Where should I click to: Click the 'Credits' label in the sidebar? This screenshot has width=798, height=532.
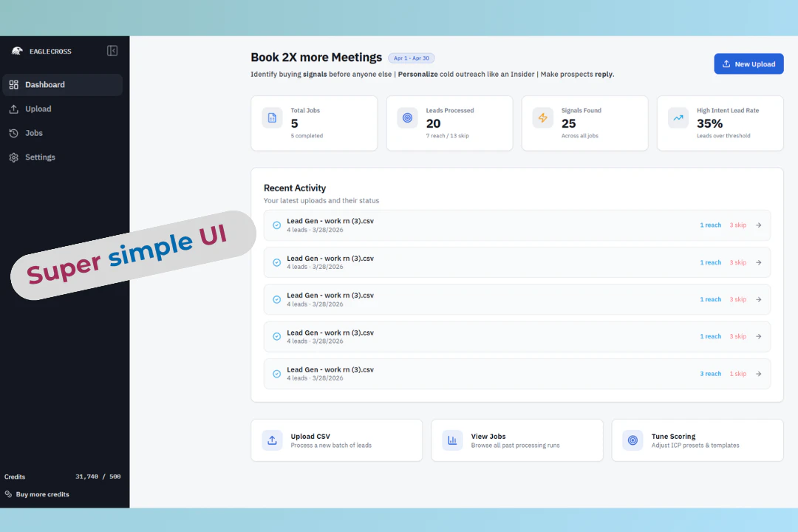[x=15, y=477]
